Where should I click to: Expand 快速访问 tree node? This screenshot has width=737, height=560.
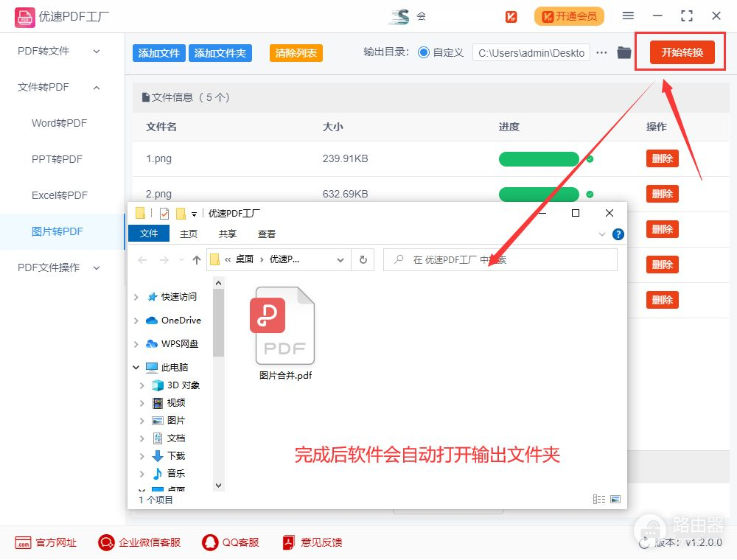click(x=136, y=297)
